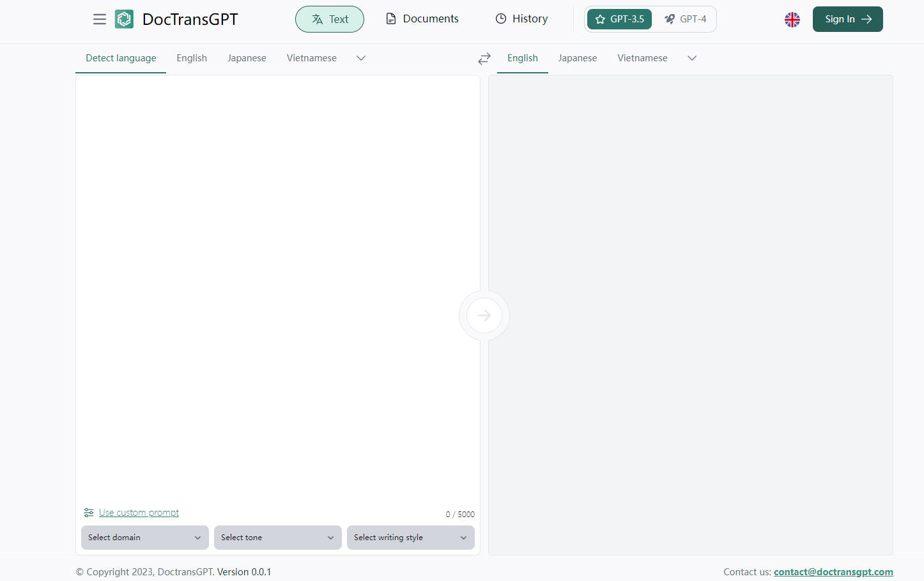Choose Japanese as source language tab
The image size is (924, 581).
click(247, 58)
